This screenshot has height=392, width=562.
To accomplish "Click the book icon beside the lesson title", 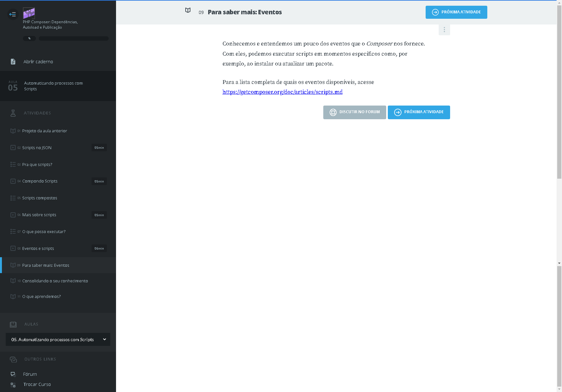I will coord(188,10).
